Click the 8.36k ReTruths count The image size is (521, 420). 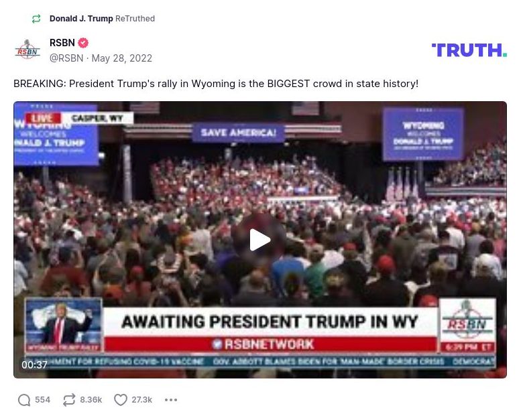tap(91, 400)
